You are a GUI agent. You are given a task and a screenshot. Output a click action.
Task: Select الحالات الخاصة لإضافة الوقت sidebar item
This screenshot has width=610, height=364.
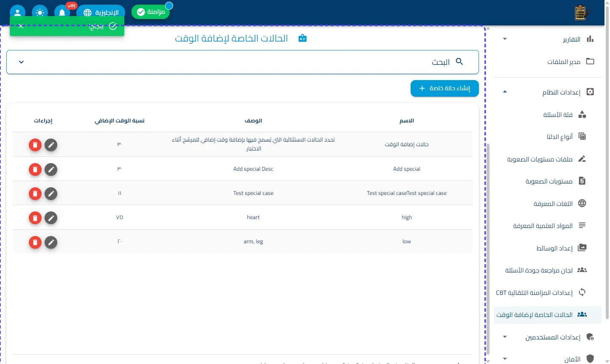click(x=548, y=315)
